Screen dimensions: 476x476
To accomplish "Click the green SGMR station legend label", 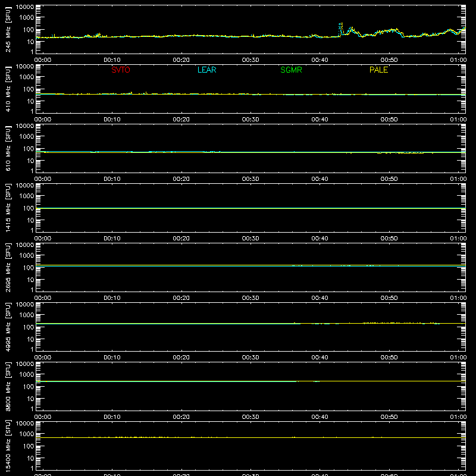I will tap(291, 70).
